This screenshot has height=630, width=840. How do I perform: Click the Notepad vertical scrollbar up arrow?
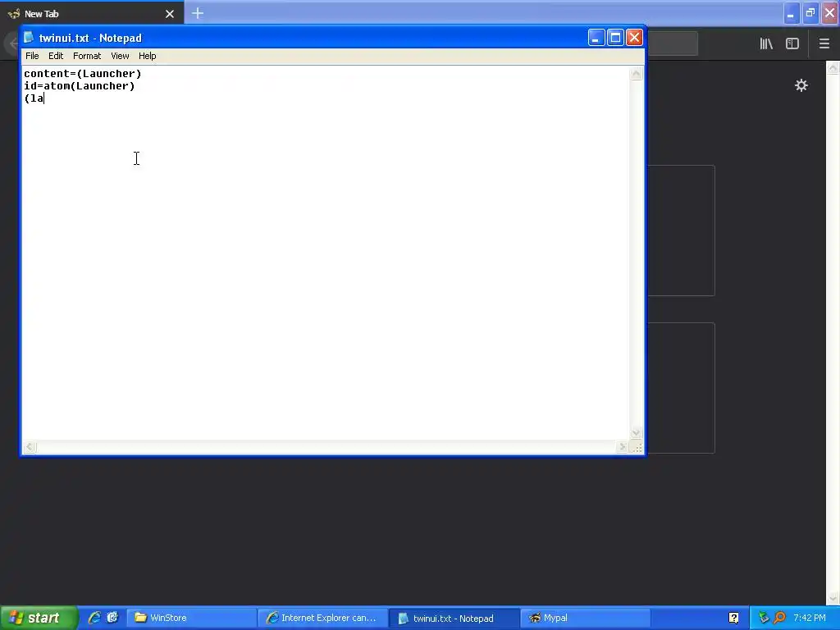coord(636,74)
